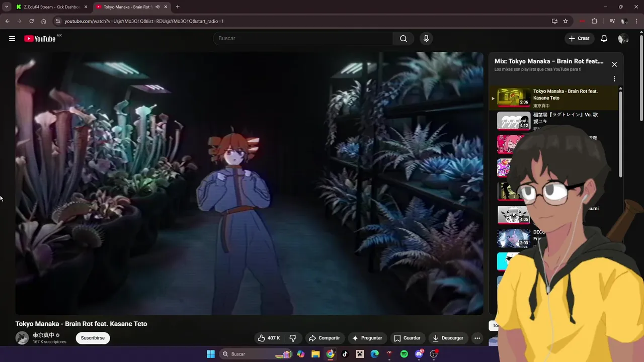Click the install app icon in address bar
Screen dimensions: 644x362
tap(554, 21)
